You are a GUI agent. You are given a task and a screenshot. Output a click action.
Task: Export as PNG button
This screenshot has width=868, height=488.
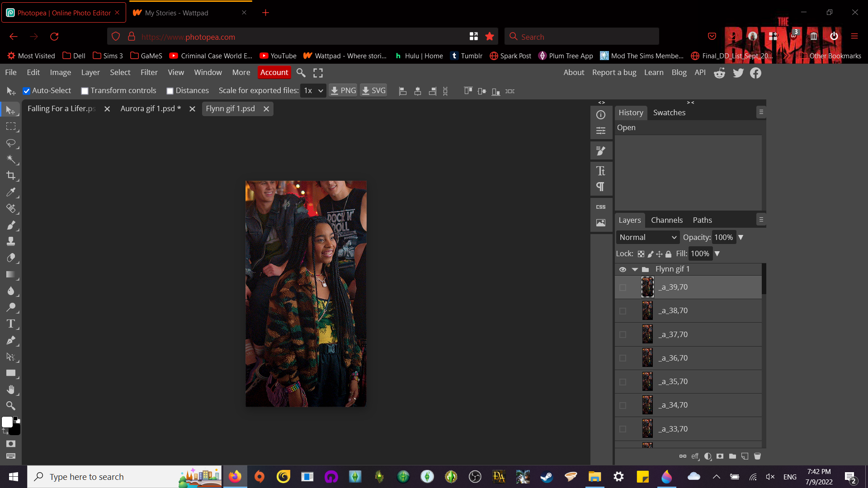[x=343, y=91]
